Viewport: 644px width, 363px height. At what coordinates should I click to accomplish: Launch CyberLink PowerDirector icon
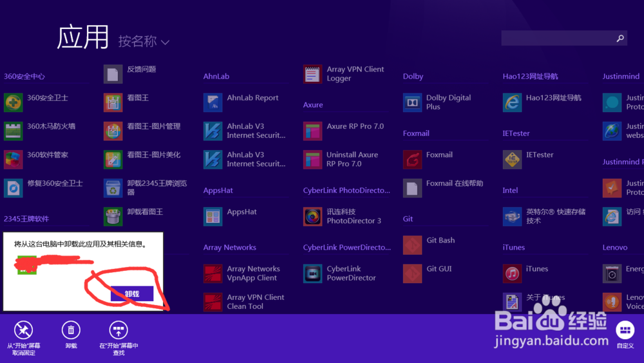pyautogui.click(x=312, y=274)
